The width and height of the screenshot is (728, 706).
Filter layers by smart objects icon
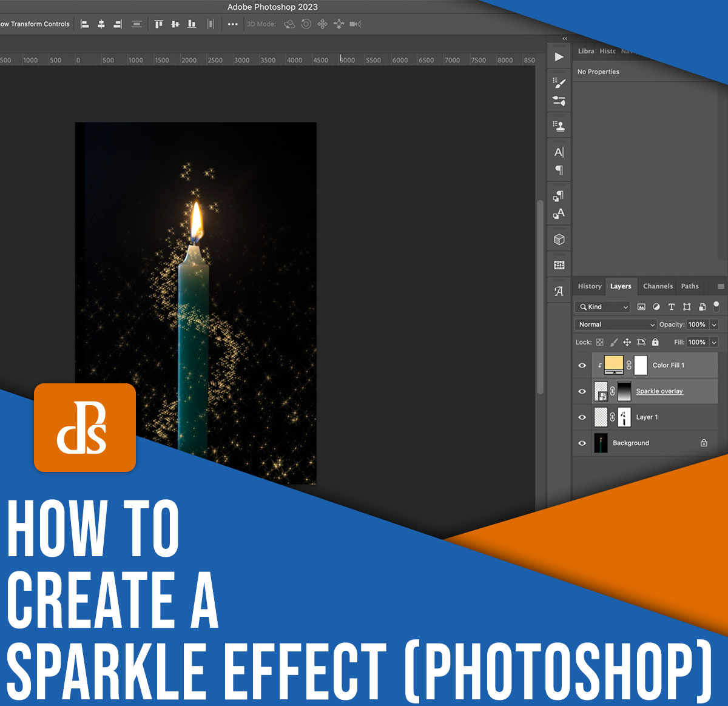(702, 307)
